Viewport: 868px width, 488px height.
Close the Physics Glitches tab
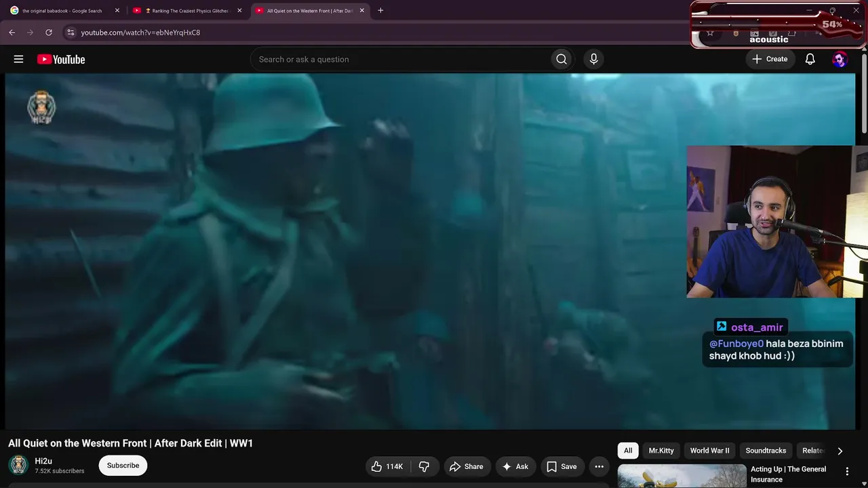239,11
